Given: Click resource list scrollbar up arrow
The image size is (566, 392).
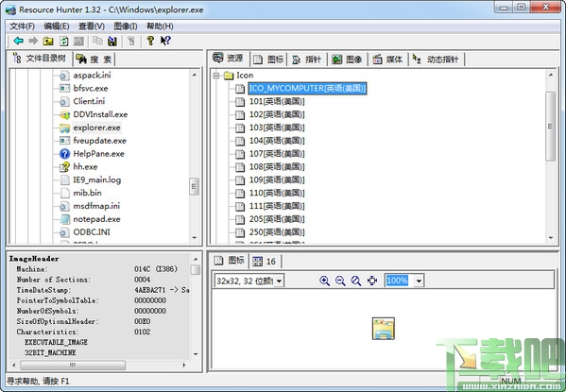Looking at the screenshot, I should click(x=551, y=75).
